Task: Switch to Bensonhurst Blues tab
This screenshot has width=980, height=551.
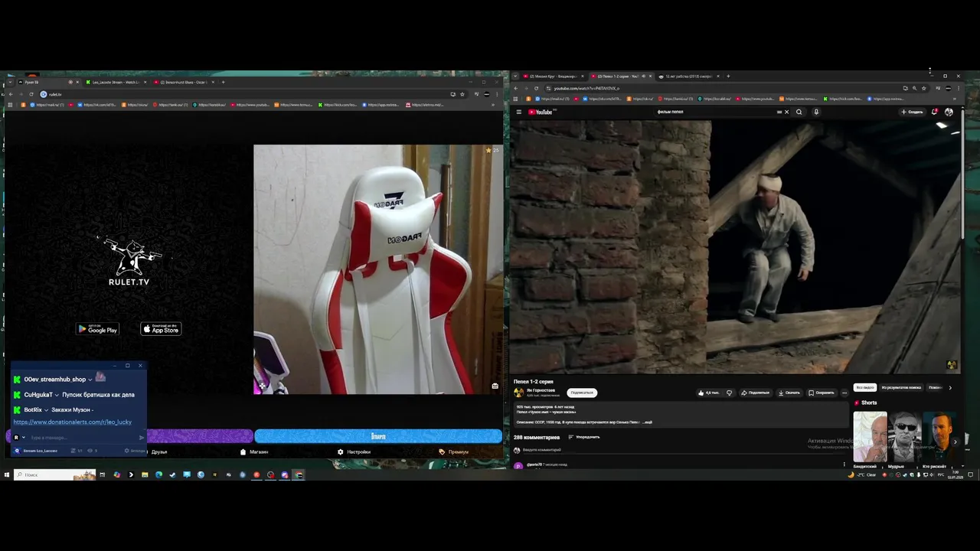Action: click(184, 82)
